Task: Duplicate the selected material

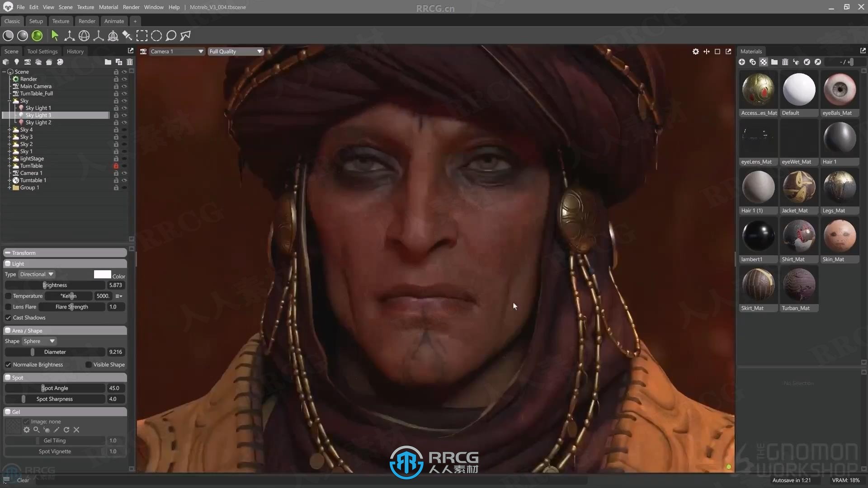Action: point(753,62)
